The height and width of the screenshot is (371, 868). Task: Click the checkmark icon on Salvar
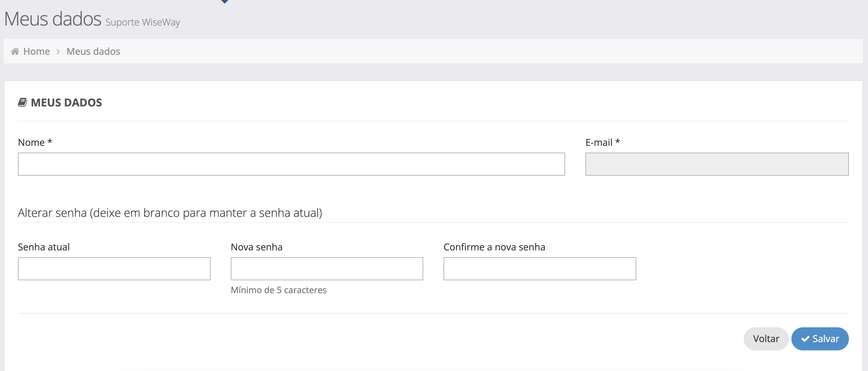(x=805, y=339)
